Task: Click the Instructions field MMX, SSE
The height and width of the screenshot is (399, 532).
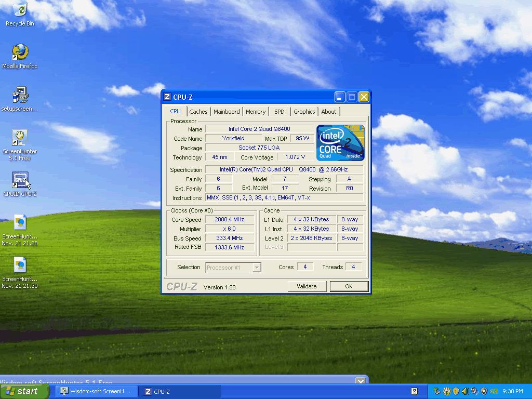Action: (284, 197)
